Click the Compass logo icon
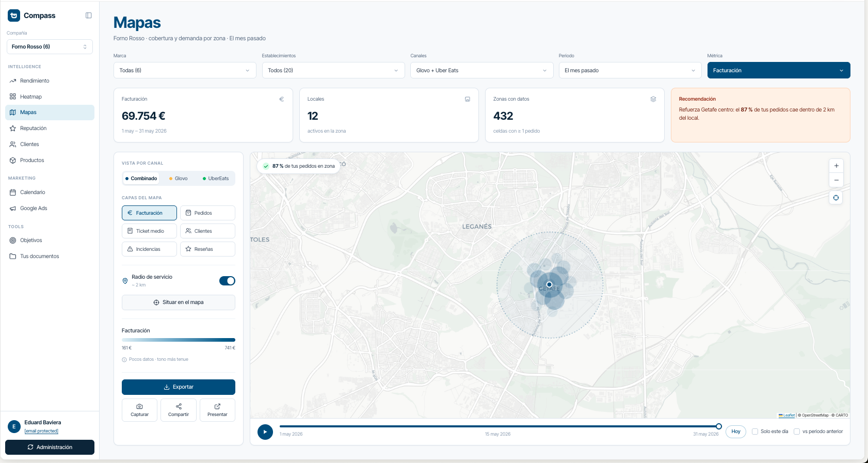Image resolution: width=868 pixels, height=463 pixels. click(14, 15)
